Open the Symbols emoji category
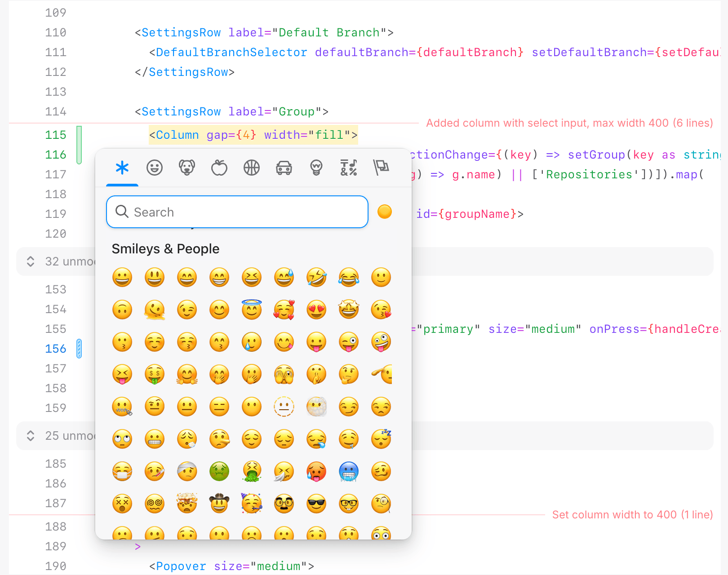Viewport: 728px width, 575px height. point(349,168)
